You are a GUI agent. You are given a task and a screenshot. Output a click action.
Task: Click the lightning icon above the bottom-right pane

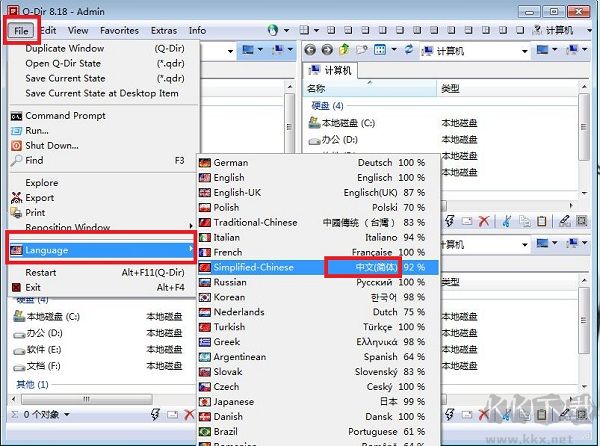450,221
